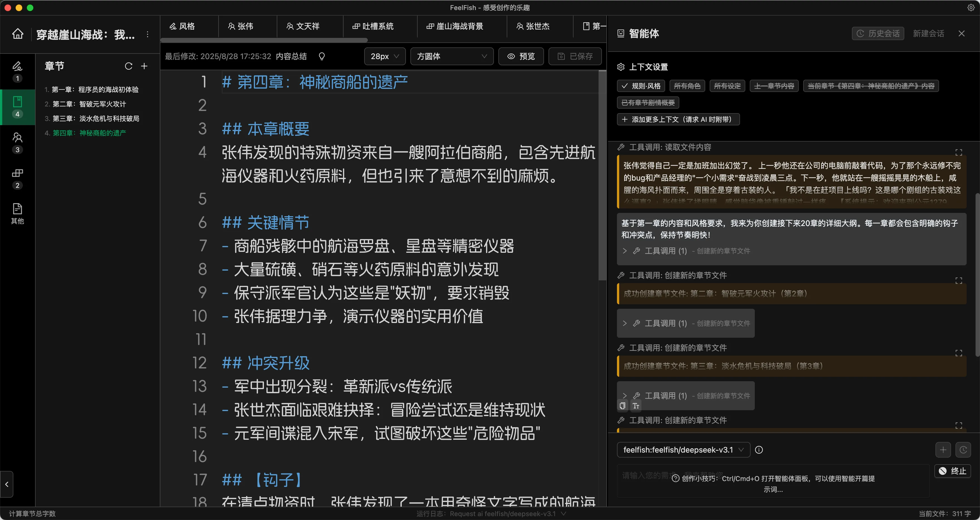Open the 方圆体 font dropdown
The image size is (980, 520).
click(452, 56)
